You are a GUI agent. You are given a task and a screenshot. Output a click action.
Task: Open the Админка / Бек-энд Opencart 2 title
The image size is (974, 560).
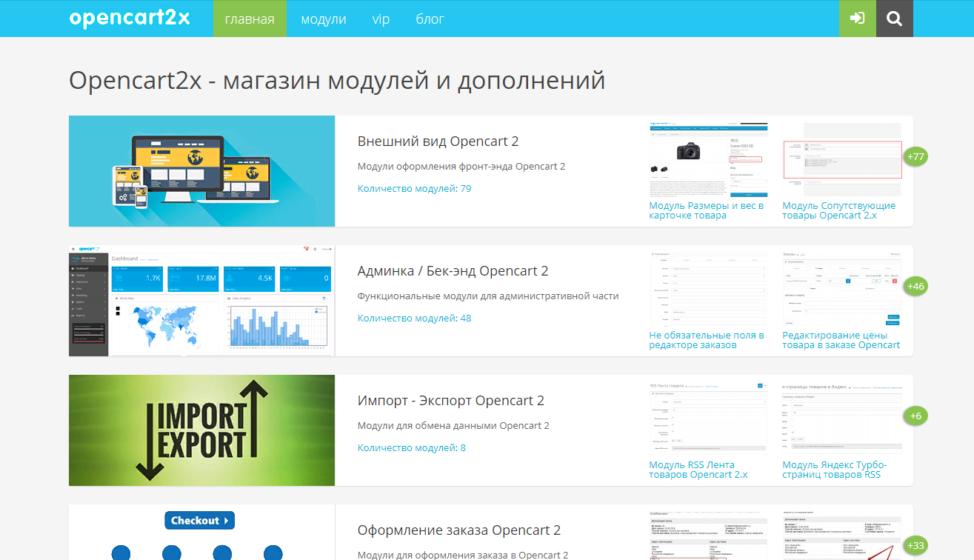tap(453, 271)
